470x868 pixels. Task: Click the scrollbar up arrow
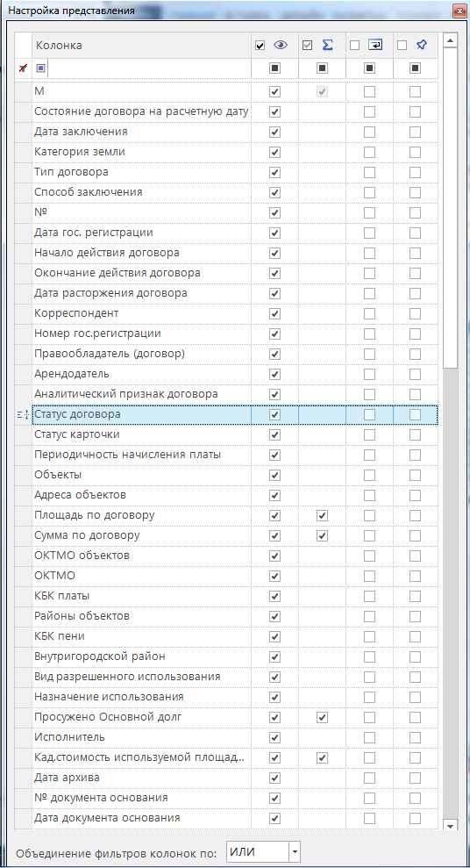point(450,41)
